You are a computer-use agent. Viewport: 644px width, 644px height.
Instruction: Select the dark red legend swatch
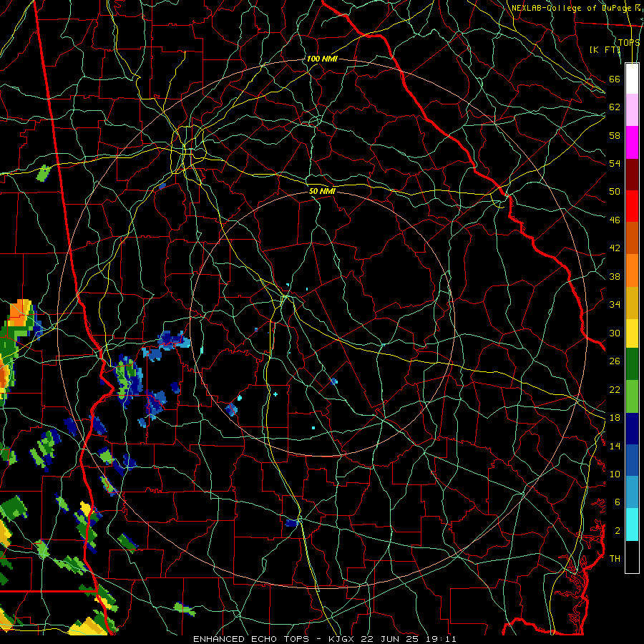coord(632,174)
